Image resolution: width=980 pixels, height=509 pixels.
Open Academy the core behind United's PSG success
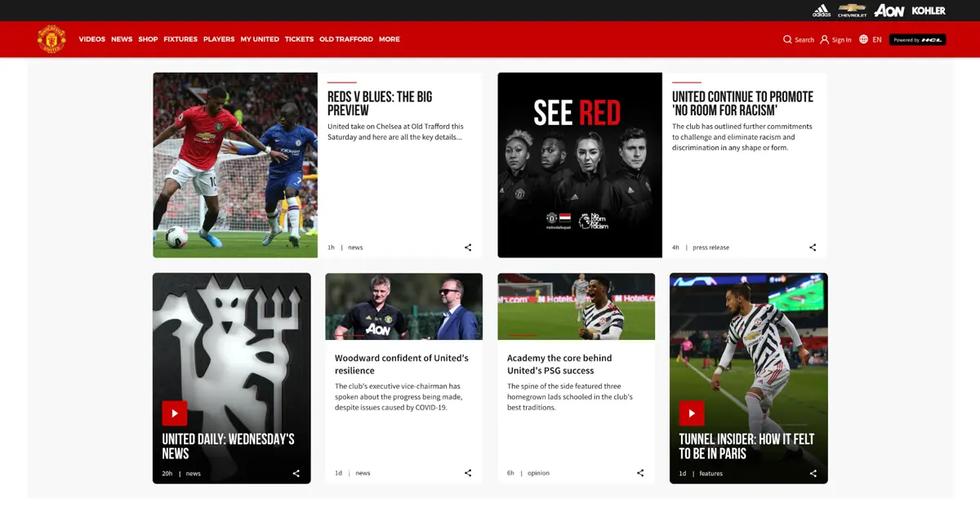(x=559, y=364)
